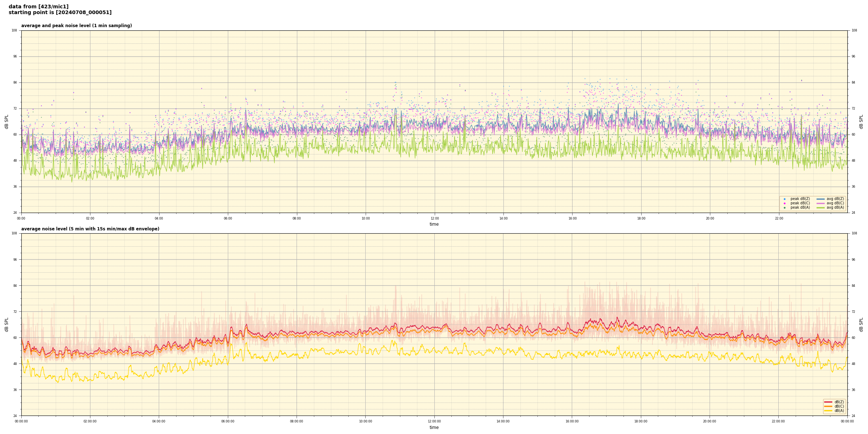Click the peak dB(C) magenta legend dot
The width and height of the screenshot is (868, 434).
point(784,203)
